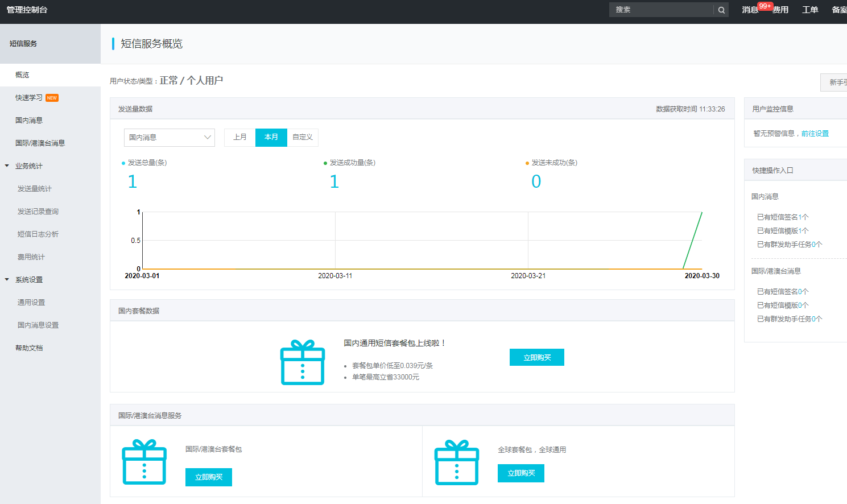Open 消息 in the top bar
The image size is (847, 504).
(750, 10)
